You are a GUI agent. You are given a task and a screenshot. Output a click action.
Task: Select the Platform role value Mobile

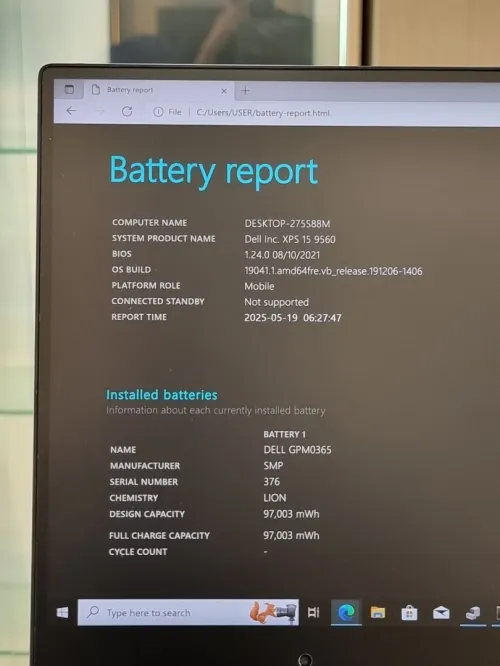pyautogui.click(x=259, y=286)
